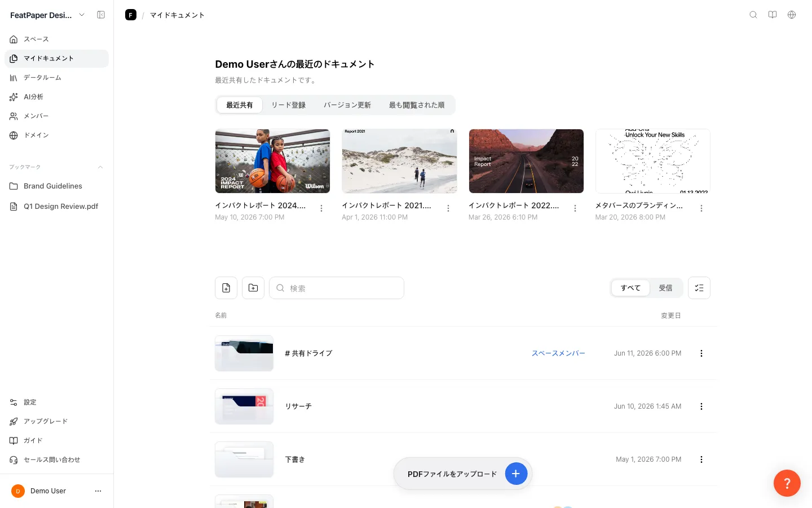Screen dimensions: 812x508
Task: Click リサーチ folder thumbnail
Action: pyautogui.click(x=244, y=406)
